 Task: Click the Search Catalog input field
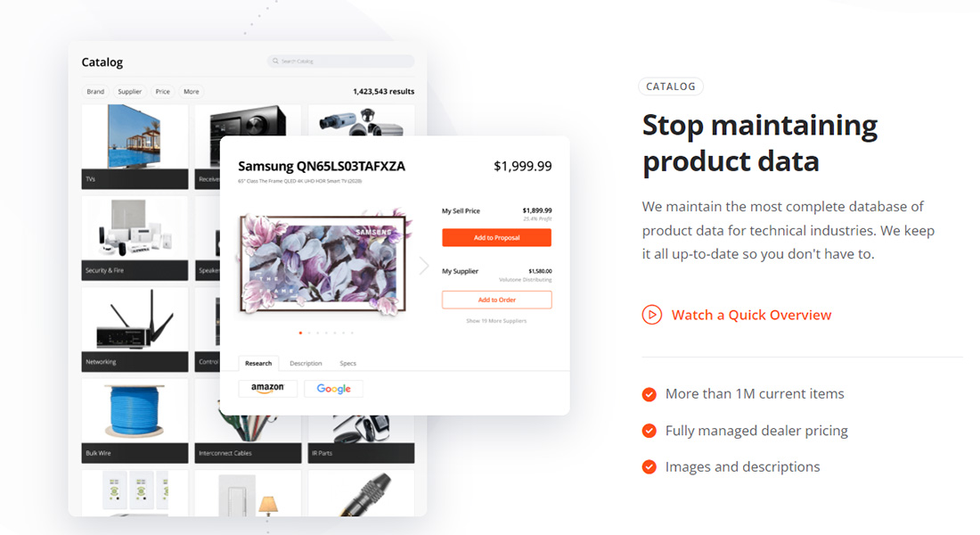click(x=340, y=62)
